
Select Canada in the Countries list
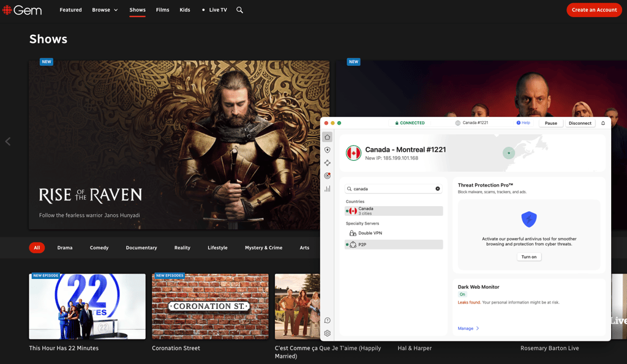coord(394,211)
